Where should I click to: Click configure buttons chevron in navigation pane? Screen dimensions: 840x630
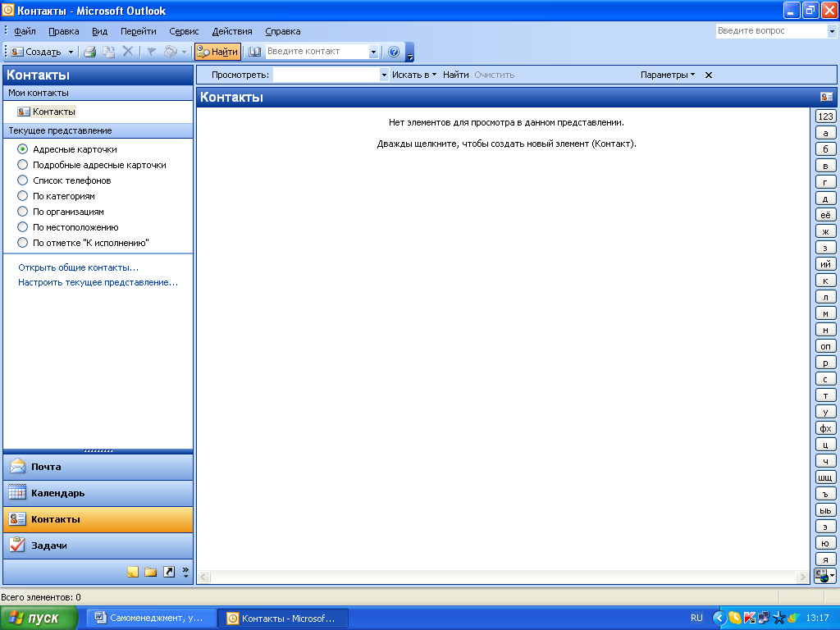[185, 572]
